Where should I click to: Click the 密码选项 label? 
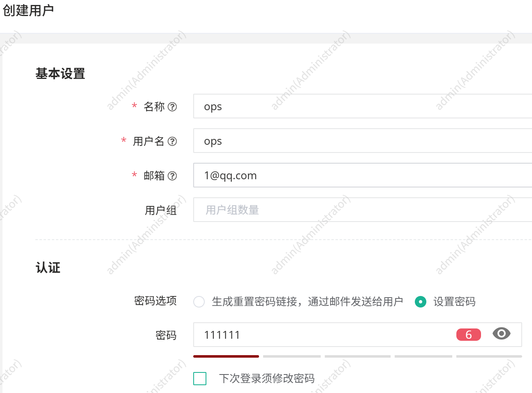pos(155,301)
